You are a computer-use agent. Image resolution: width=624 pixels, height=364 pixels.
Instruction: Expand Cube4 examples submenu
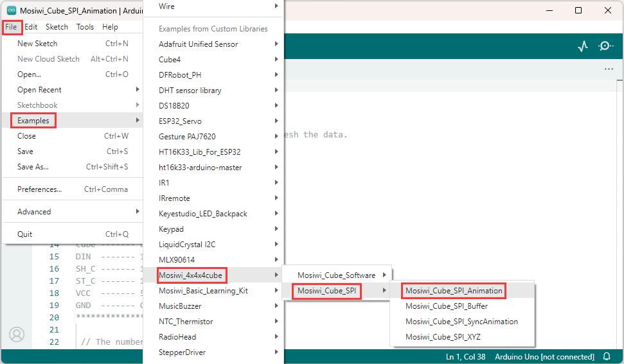214,59
